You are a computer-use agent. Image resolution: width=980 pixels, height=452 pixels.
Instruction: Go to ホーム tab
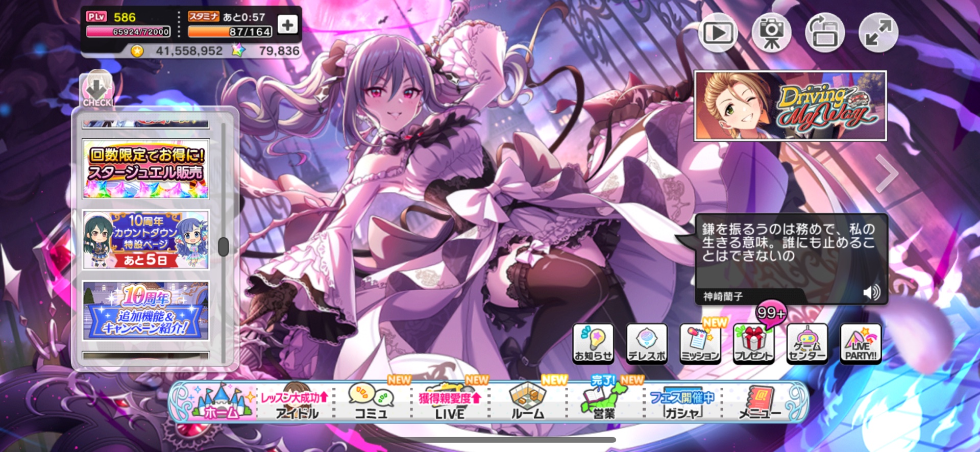click(222, 403)
